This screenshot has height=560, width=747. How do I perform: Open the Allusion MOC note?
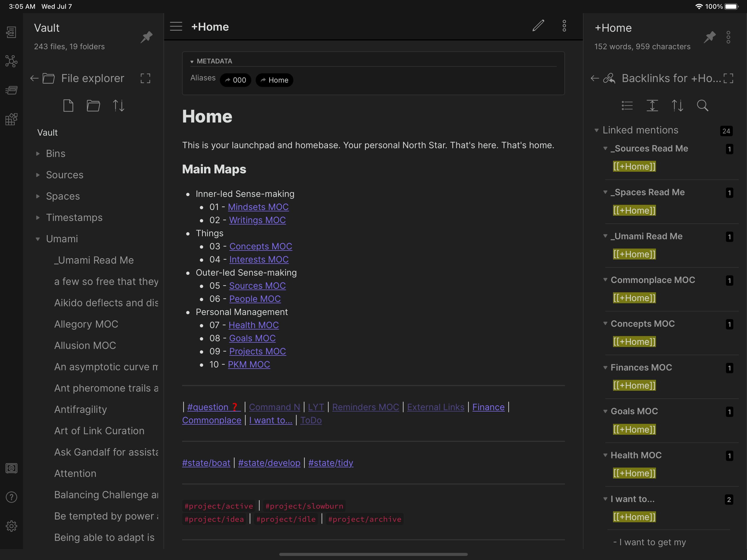point(85,346)
